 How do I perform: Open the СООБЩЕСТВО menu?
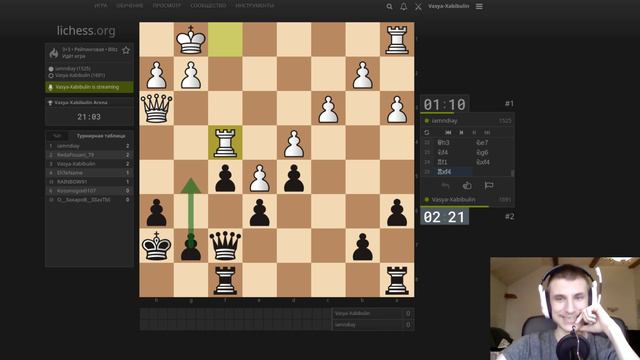pyautogui.click(x=208, y=6)
